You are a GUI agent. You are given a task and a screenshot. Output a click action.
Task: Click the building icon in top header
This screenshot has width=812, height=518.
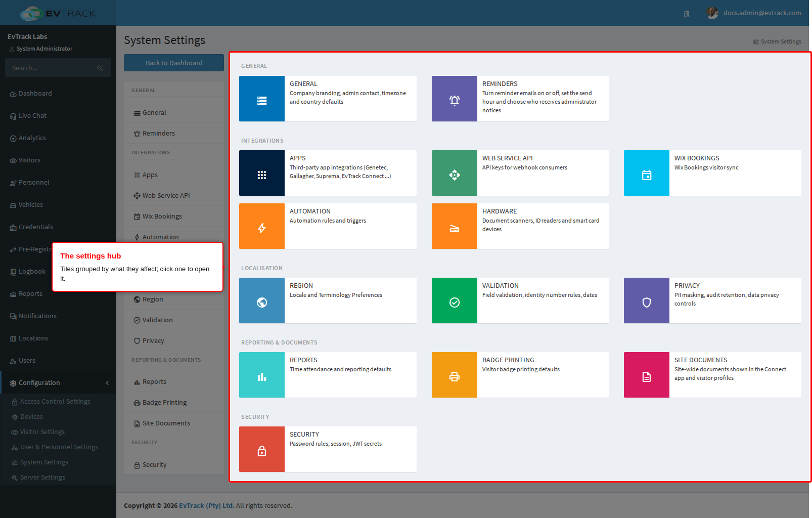(687, 14)
